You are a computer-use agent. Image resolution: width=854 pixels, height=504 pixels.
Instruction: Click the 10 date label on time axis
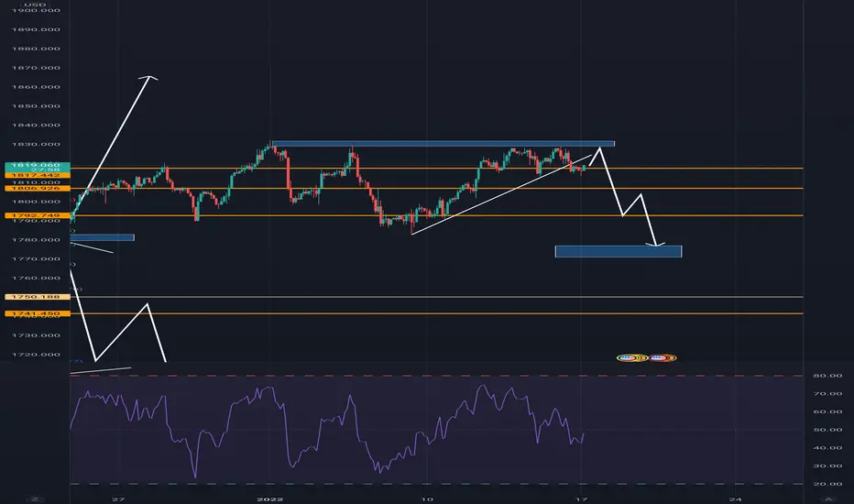(427, 499)
